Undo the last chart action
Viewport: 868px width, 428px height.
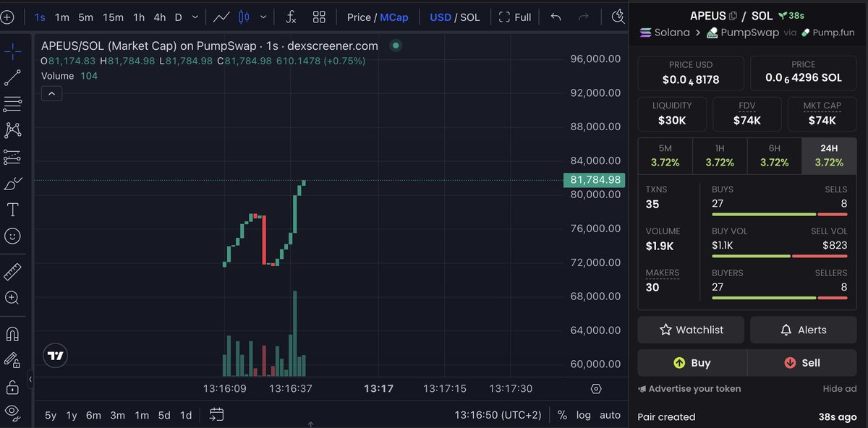click(x=556, y=17)
